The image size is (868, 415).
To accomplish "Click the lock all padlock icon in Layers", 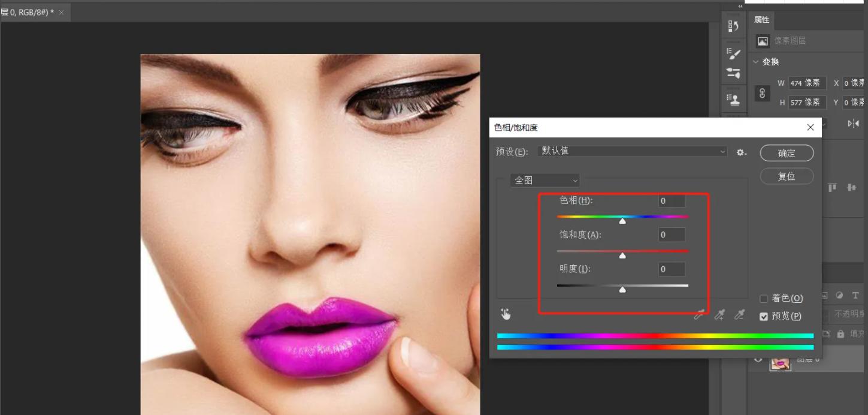I will click(840, 333).
